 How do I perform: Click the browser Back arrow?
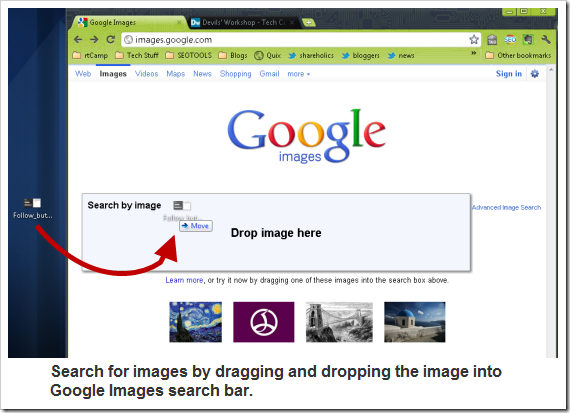tap(78, 40)
